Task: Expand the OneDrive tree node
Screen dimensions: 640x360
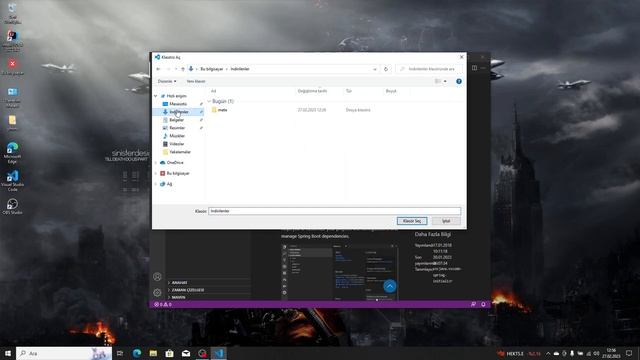Action: click(156, 162)
